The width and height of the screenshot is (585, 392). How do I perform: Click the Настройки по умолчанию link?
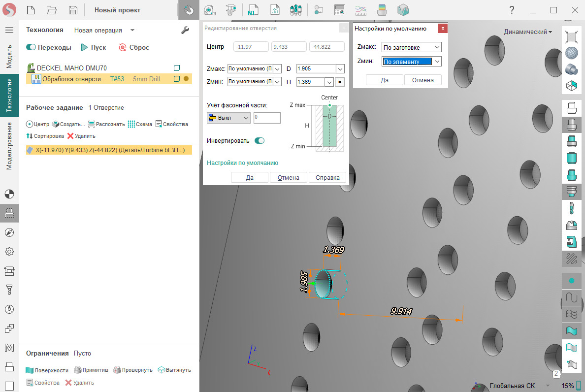coord(242,163)
